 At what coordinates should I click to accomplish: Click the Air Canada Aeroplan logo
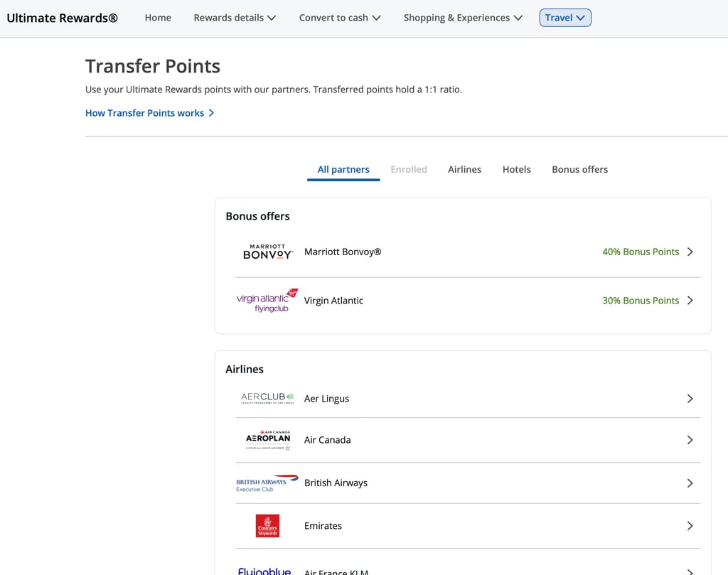(x=267, y=440)
